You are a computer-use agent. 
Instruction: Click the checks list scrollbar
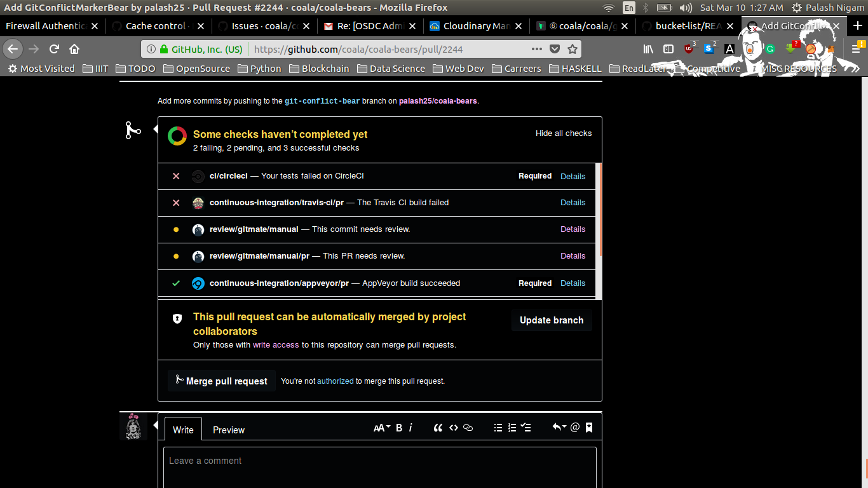(x=599, y=210)
